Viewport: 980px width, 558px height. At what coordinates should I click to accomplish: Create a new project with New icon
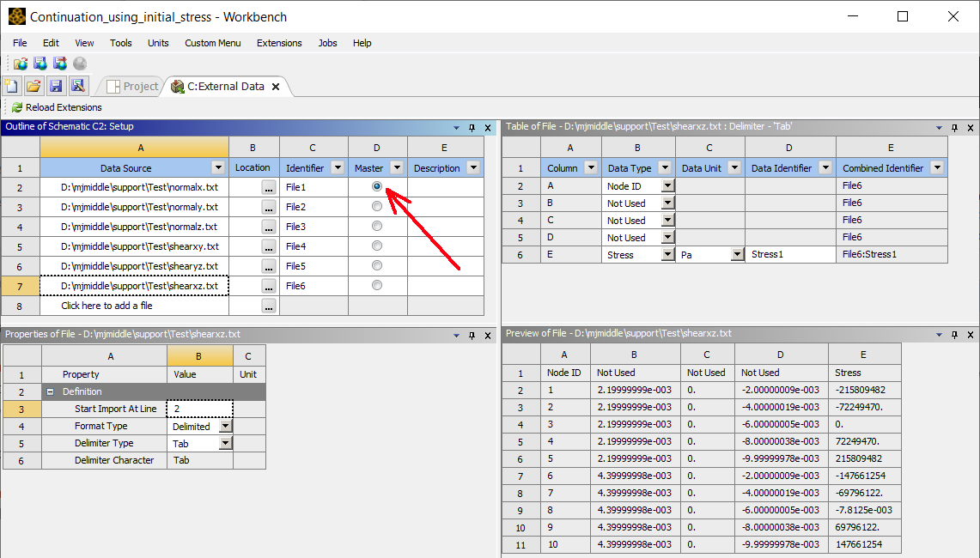point(12,86)
